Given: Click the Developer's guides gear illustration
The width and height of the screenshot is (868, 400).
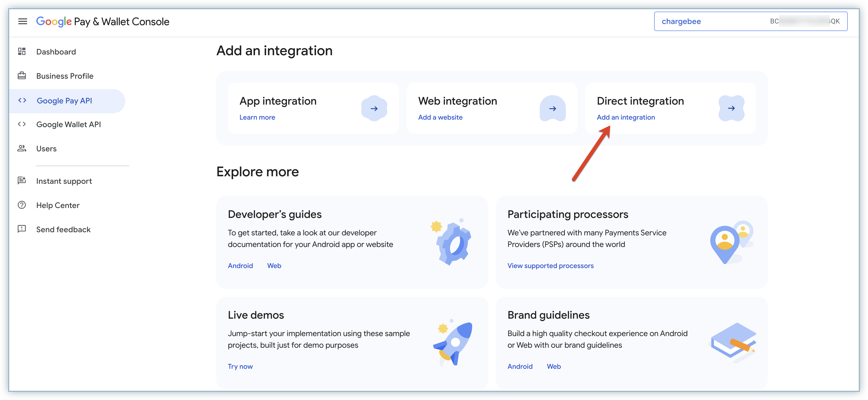Looking at the screenshot, I should coord(451,241).
